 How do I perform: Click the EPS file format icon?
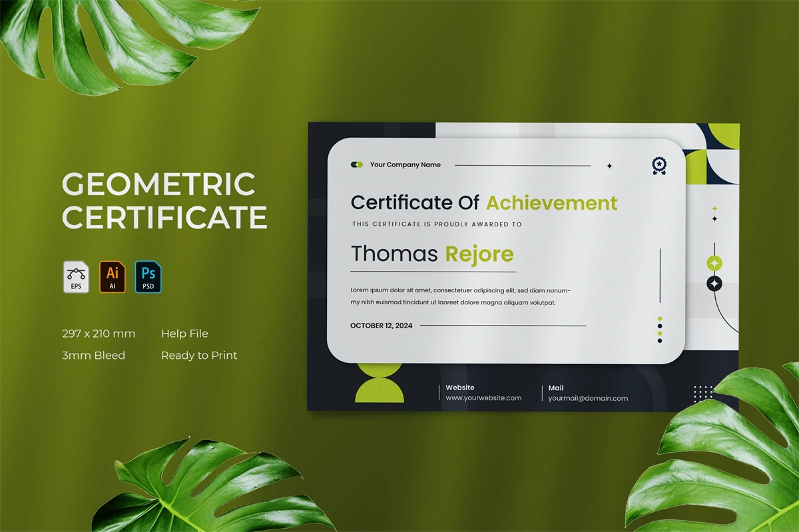[x=76, y=277]
